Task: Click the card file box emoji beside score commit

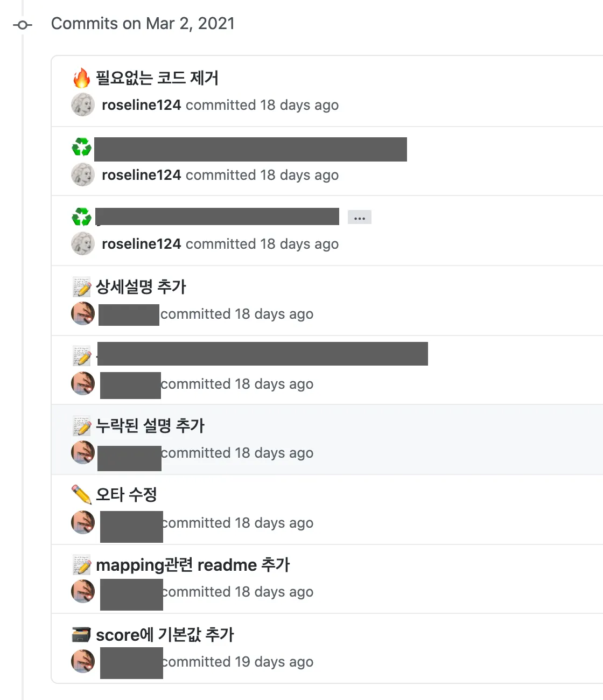Action: (82, 635)
